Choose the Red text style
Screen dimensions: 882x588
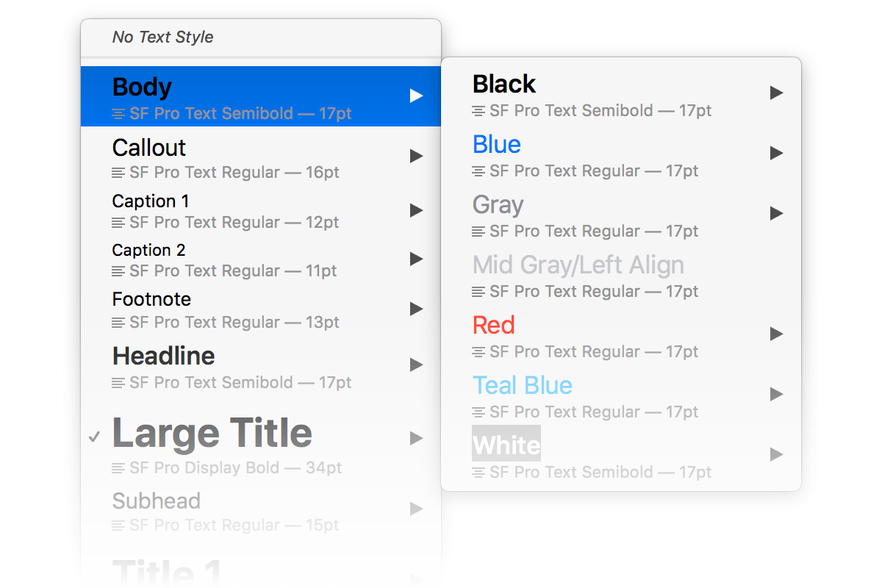pyautogui.click(x=621, y=337)
